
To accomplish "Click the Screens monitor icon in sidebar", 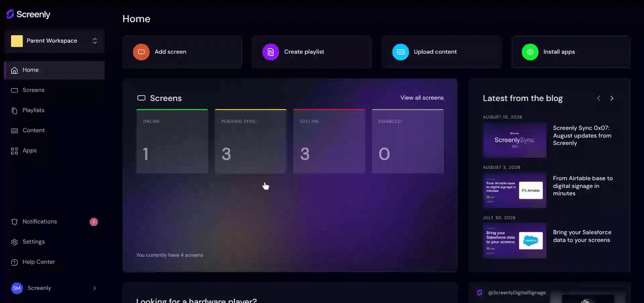I will [14, 90].
